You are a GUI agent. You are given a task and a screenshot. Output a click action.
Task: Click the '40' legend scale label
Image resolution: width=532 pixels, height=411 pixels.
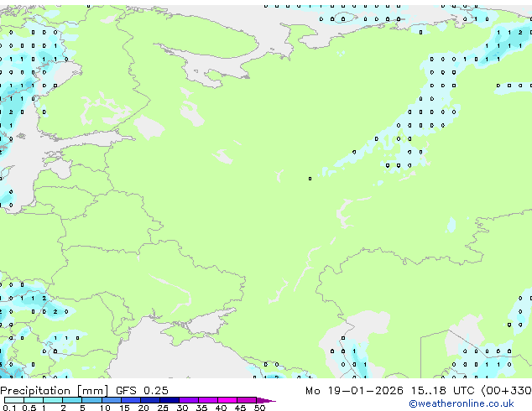221,408
